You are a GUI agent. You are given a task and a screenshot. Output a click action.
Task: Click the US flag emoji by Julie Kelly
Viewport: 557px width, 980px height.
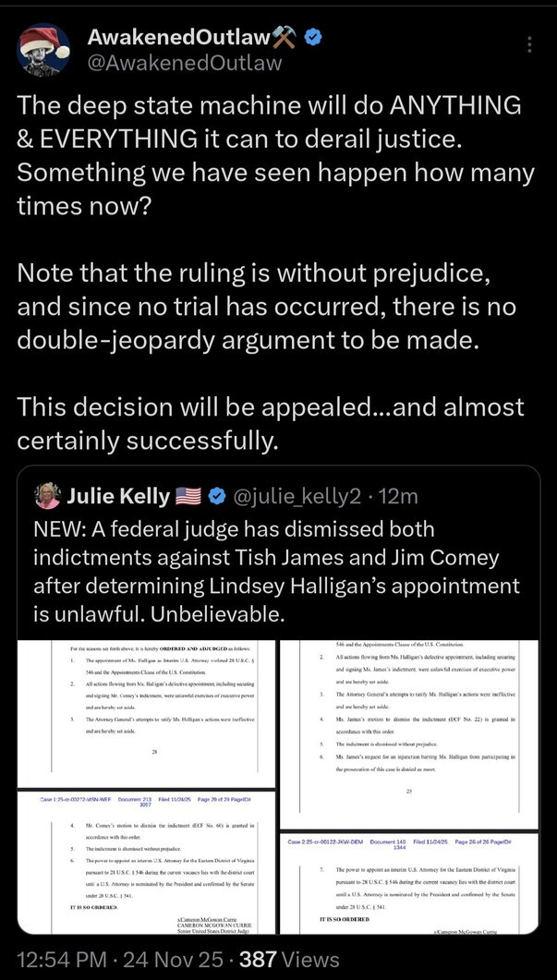pos(188,497)
